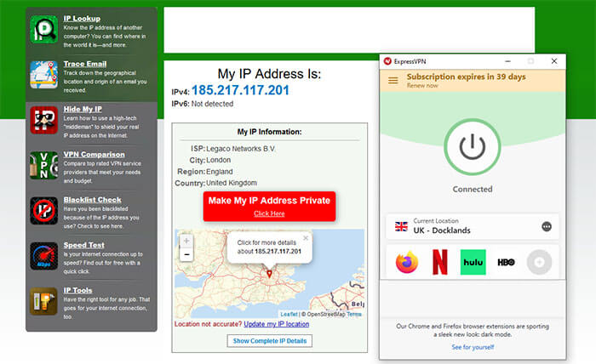The image size is (596, 364).
Task: Click the Leaflet attribution link on the map
Action: (289, 315)
